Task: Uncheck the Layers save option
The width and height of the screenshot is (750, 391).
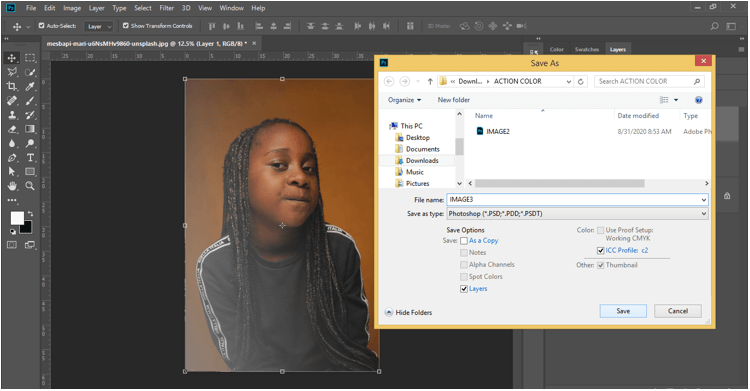Action: (463, 289)
